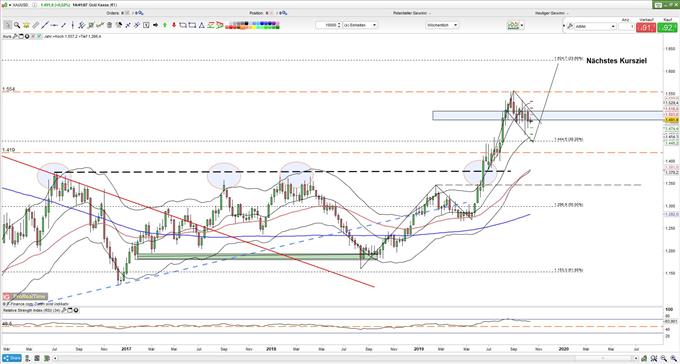Toggle the Orders checkbox
This screenshot has width=680, height=364.
tap(127, 13)
